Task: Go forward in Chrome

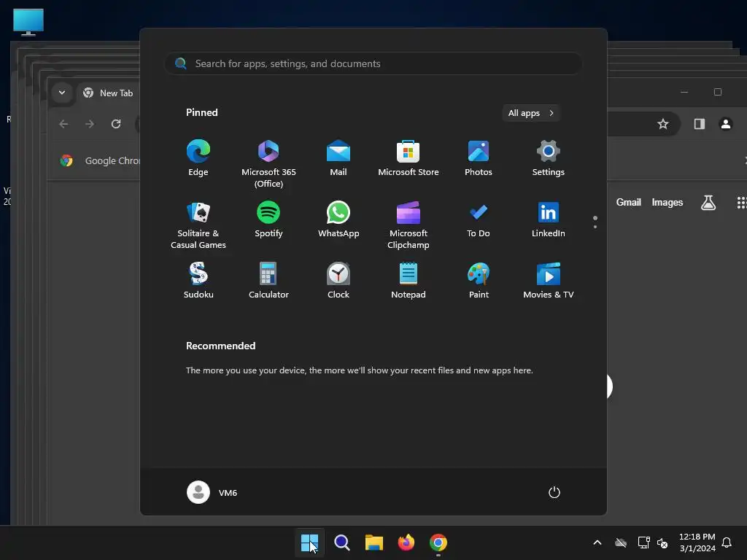Action: (90, 124)
